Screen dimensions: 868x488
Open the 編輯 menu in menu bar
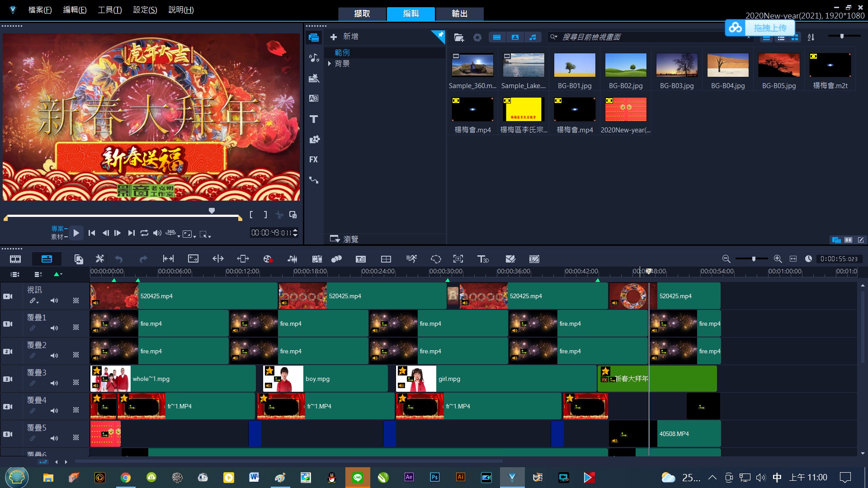[x=75, y=10]
